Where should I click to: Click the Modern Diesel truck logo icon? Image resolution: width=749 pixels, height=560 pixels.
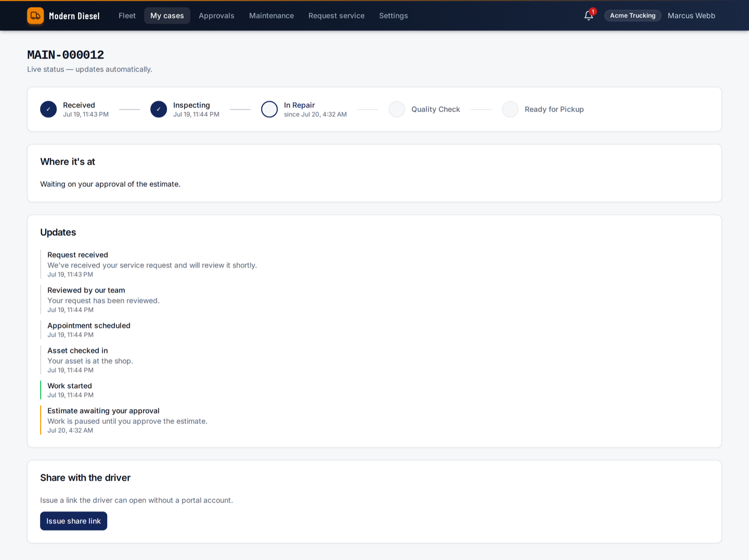pyautogui.click(x=36, y=15)
